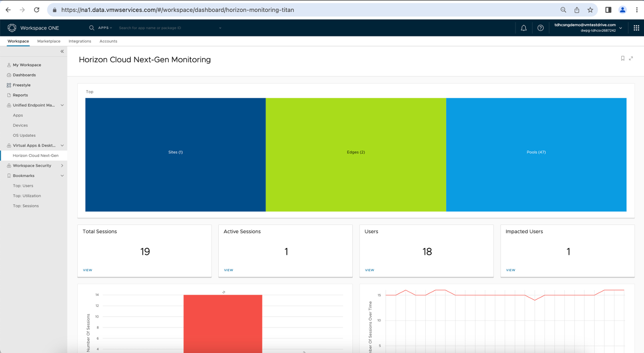Switch to the Integrations tab
644x353 pixels.
point(80,41)
